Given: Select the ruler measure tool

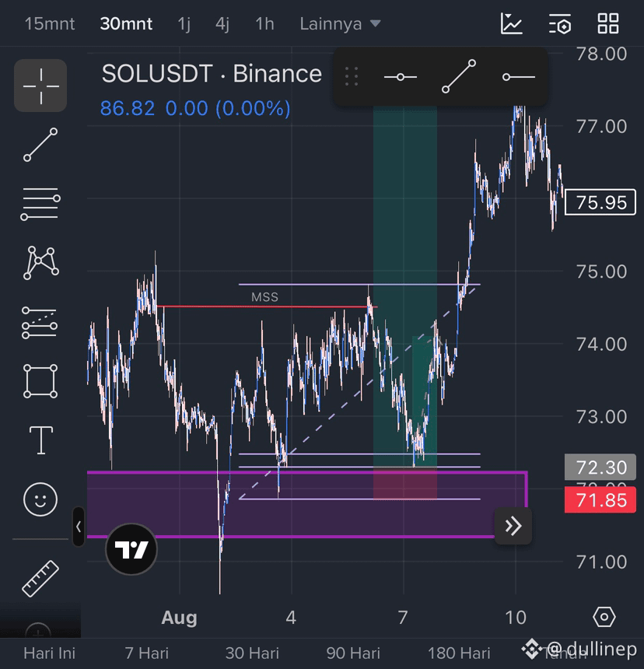Looking at the screenshot, I should (40, 579).
